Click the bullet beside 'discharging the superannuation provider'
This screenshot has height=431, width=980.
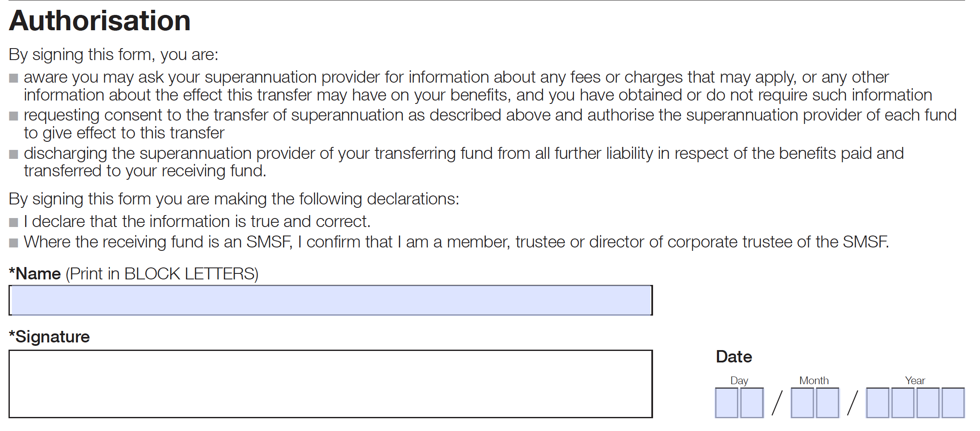click(x=14, y=154)
